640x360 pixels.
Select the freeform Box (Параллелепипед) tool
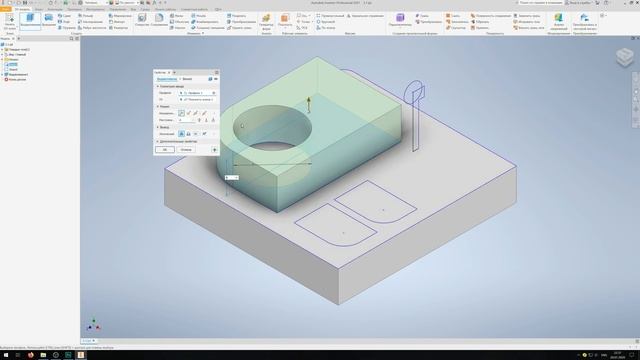(400, 20)
